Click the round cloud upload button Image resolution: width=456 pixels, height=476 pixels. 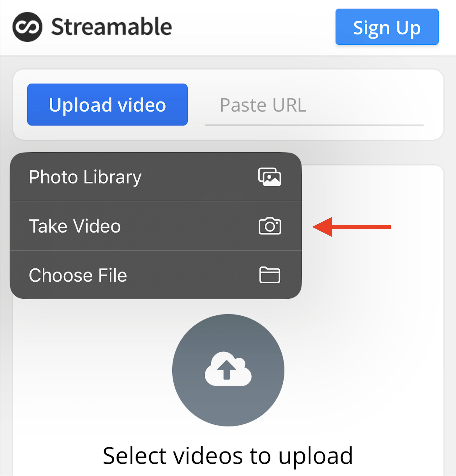click(228, 370)
